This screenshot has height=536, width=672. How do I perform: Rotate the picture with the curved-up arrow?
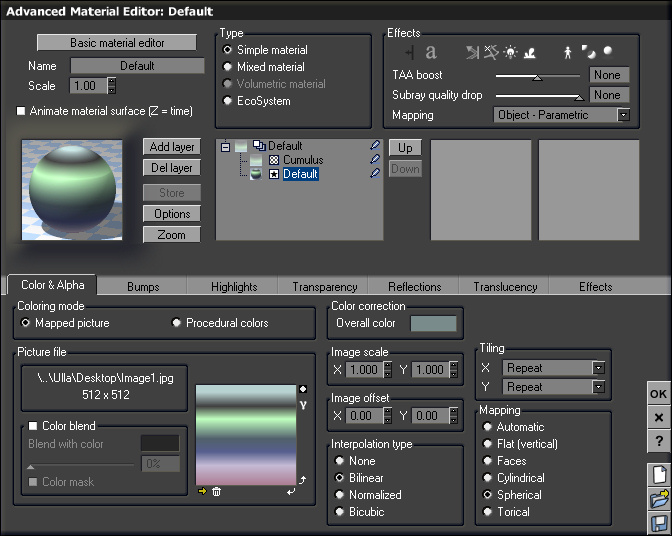coord(303,480)
